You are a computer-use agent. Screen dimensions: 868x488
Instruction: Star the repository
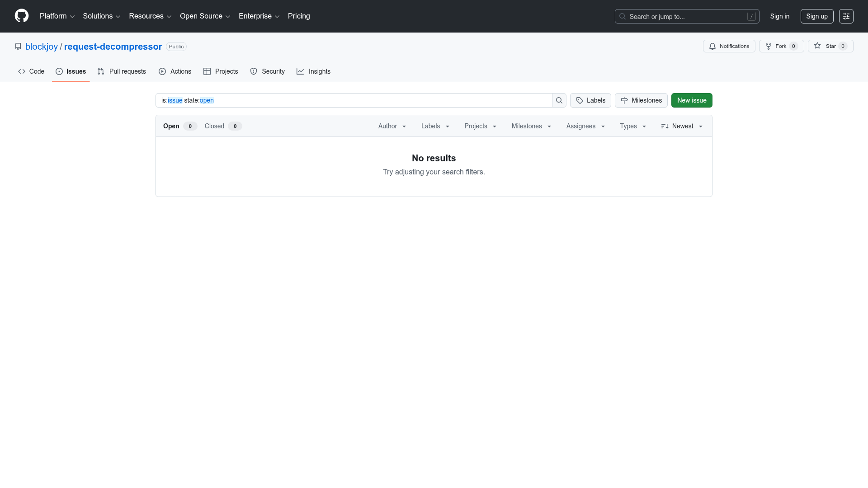pyautogui.click(x=830, y=46)
